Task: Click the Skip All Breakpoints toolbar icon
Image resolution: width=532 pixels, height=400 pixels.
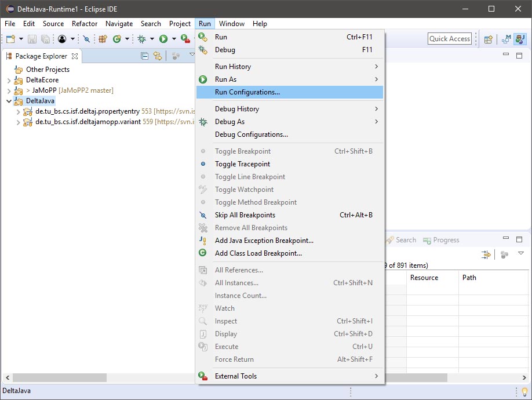Action: [86, 39]
